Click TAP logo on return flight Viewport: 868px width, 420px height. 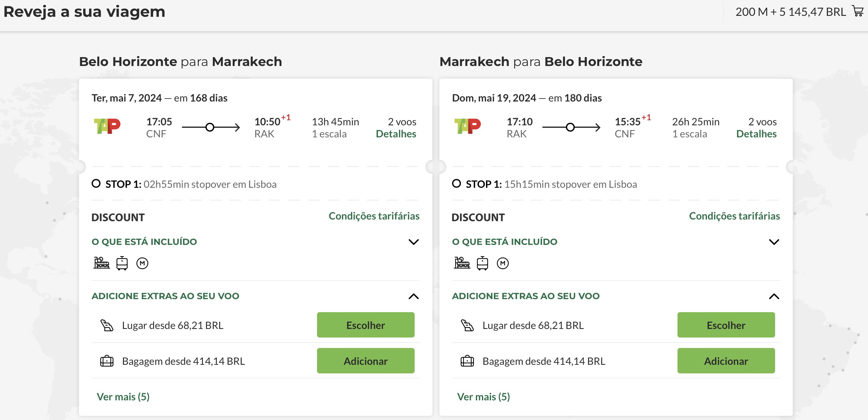point(467,126)
